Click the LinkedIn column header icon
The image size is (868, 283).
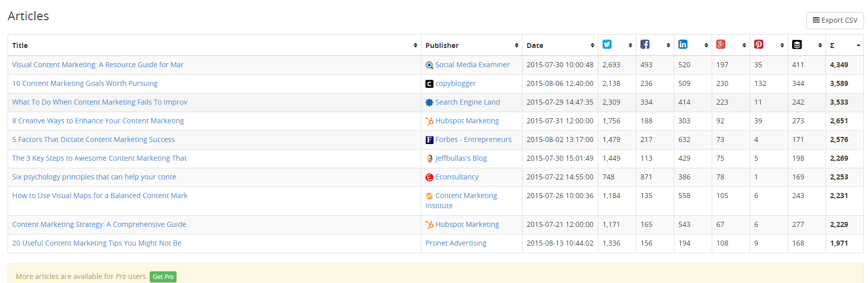tap(683, 44)
